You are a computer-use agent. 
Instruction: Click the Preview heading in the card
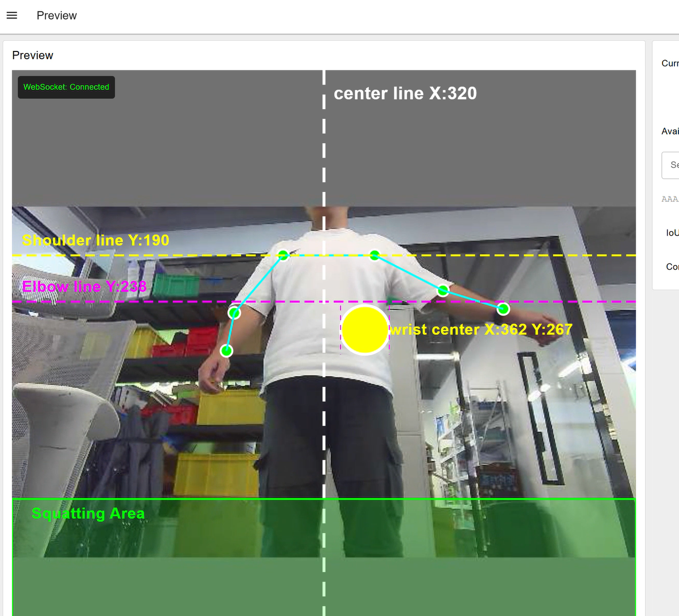point(32,55)
